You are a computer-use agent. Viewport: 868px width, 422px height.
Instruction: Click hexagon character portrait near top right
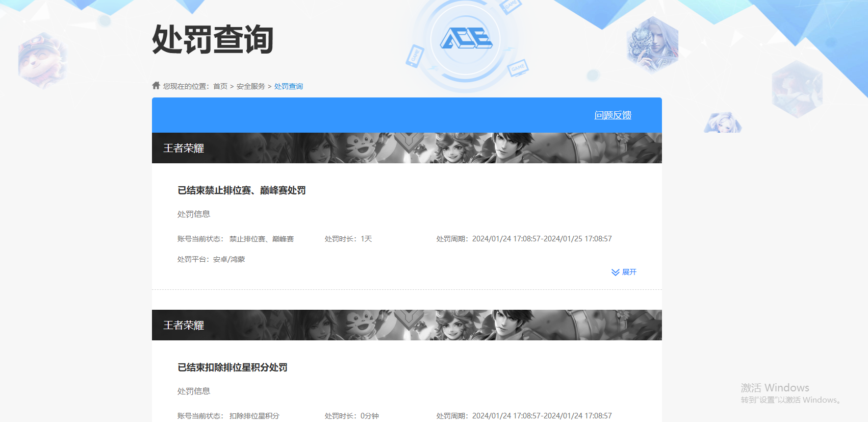653,44
